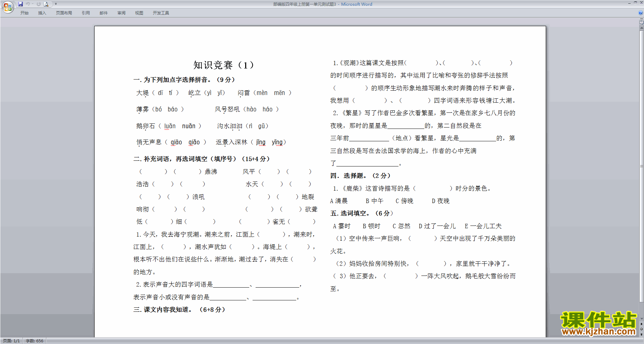Click the Redo icon in quick access

(39, 4)
